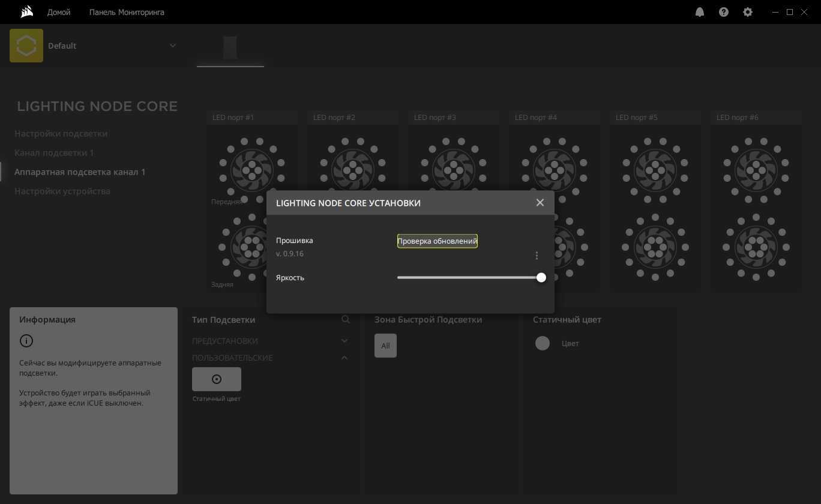Click the search icon in Тип Подсветки
Viewport: 821px width, 504px height.
[346, 320]
